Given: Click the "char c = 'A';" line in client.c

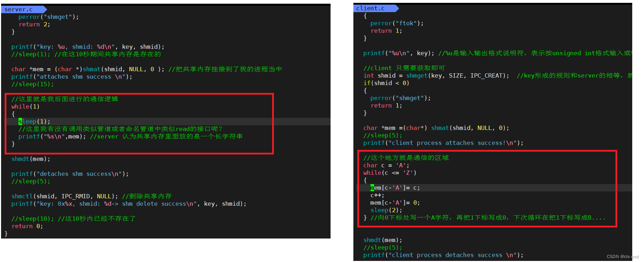Looking at the screenshot, I should click(x=386, y=165).
